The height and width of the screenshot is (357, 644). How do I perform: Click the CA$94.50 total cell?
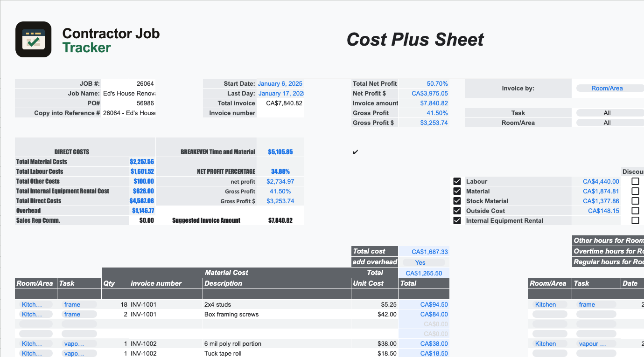tap(424, 304)
